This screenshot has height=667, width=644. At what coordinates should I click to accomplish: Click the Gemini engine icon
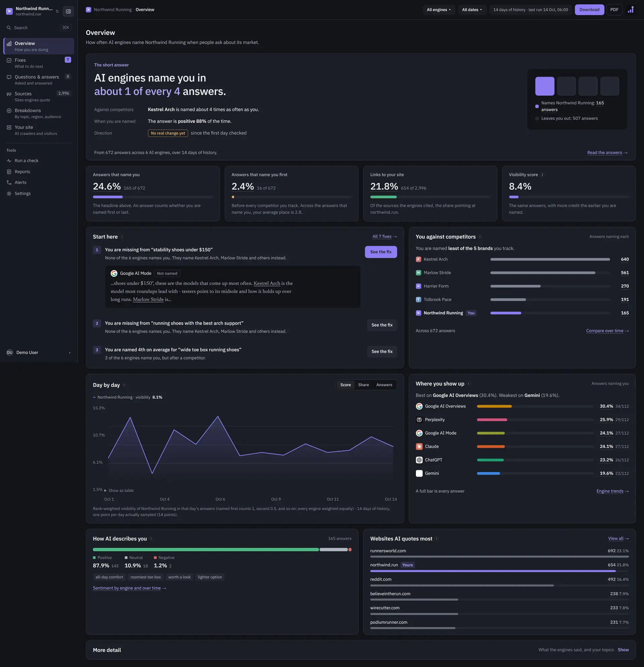coord(419,473)
